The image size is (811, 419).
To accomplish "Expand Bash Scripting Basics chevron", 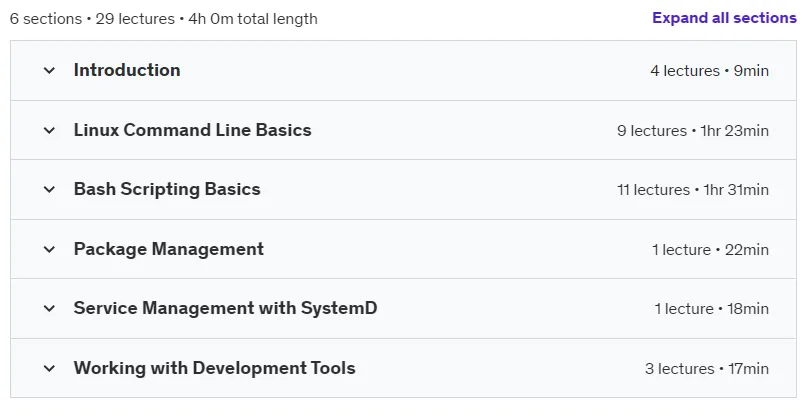I will [x=49, y=189].
